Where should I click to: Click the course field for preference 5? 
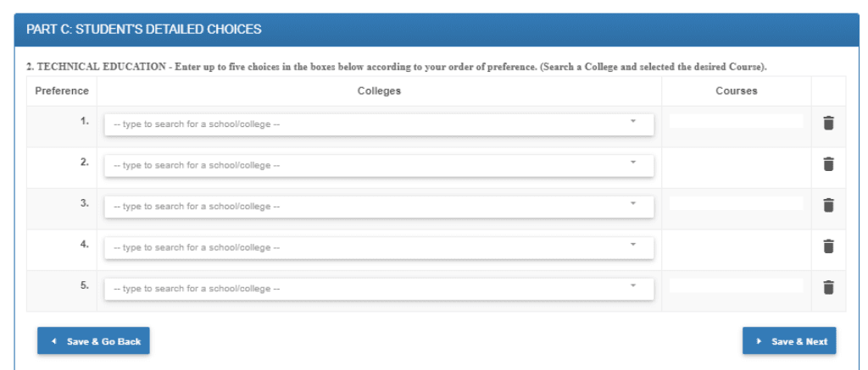pyautogui.click(x=736, y=286)
